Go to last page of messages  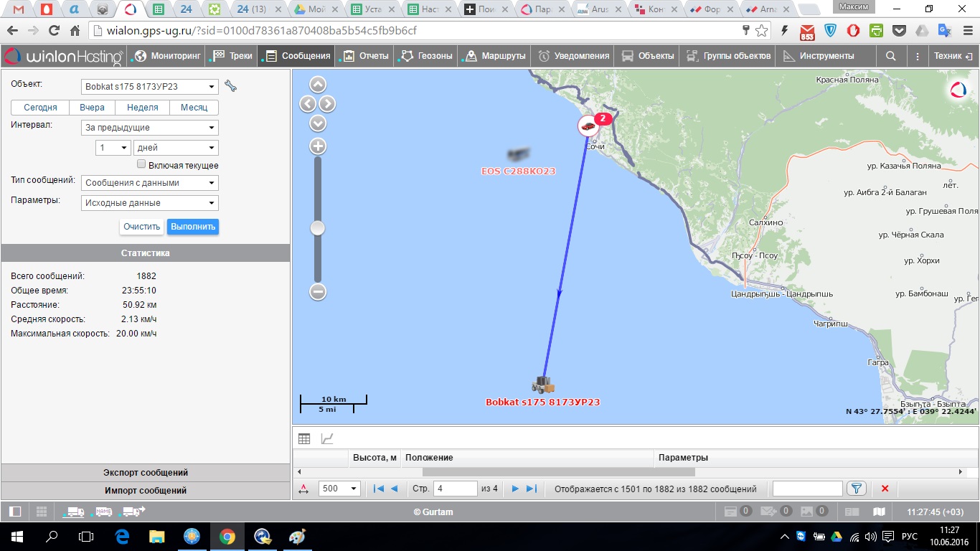coord(532,489)
